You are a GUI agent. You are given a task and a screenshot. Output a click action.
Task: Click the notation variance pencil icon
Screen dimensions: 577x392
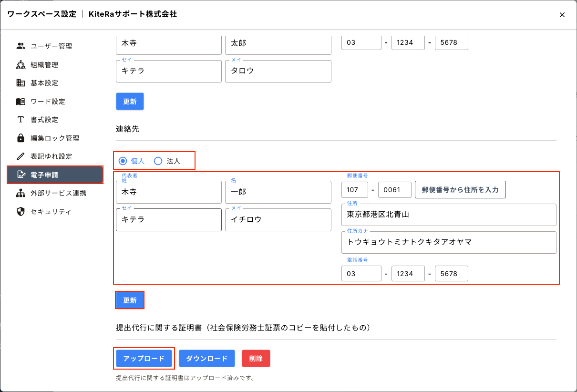point(21,156)
